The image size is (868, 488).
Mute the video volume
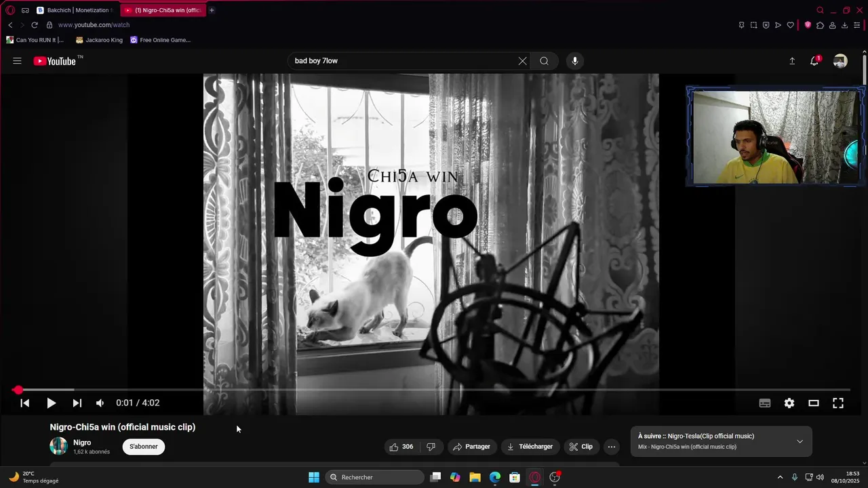[x=100, y=403]
